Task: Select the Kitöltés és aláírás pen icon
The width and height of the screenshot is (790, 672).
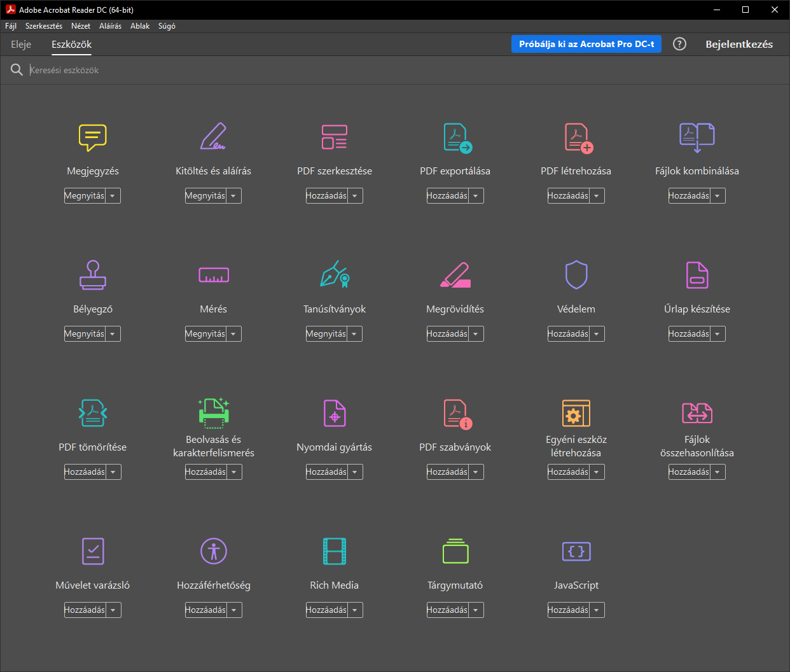Action: pos(214,136)
